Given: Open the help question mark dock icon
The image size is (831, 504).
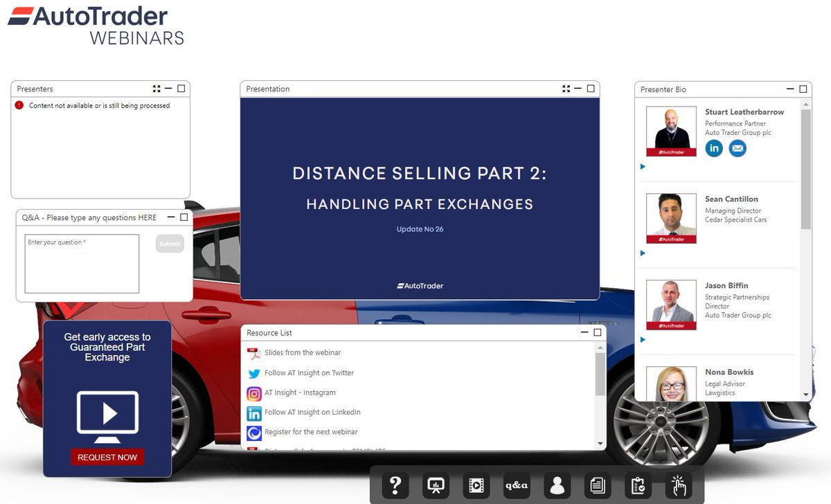Looking at the screenshot, I should coord(395,485).
